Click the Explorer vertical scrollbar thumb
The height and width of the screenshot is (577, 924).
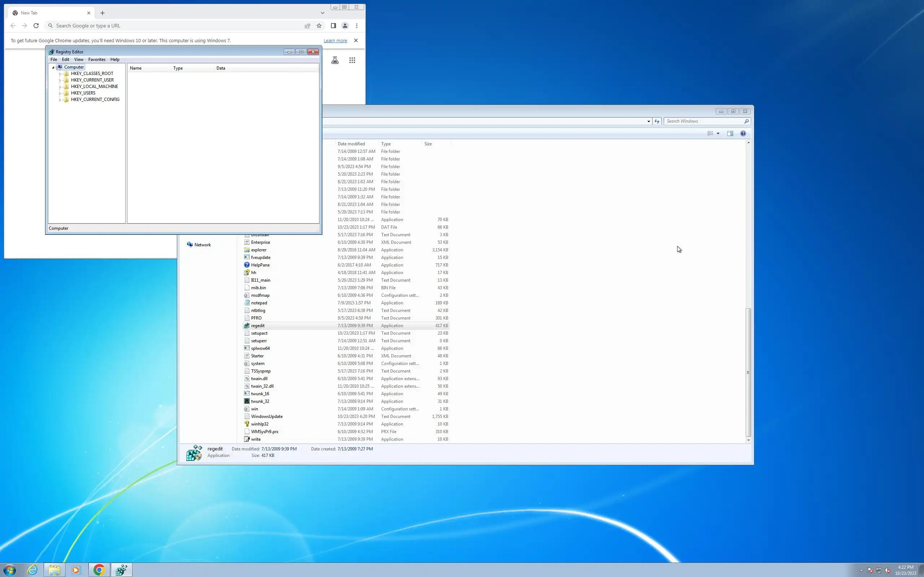point(748,372)
